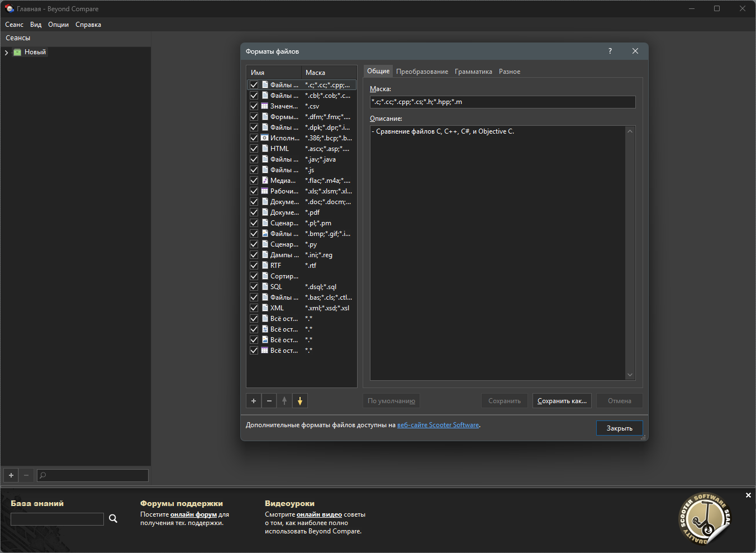Click the document icon of the Дампы format
The width and height of the screenshot is (756, 553).
click(265, 255)
